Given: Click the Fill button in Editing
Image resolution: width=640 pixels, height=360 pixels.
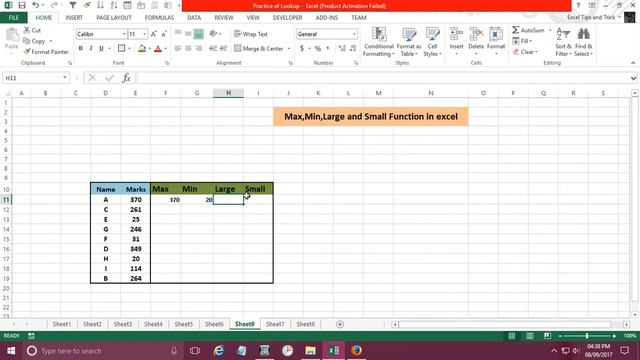Looking at the screenshot, I should click(522, 41).
